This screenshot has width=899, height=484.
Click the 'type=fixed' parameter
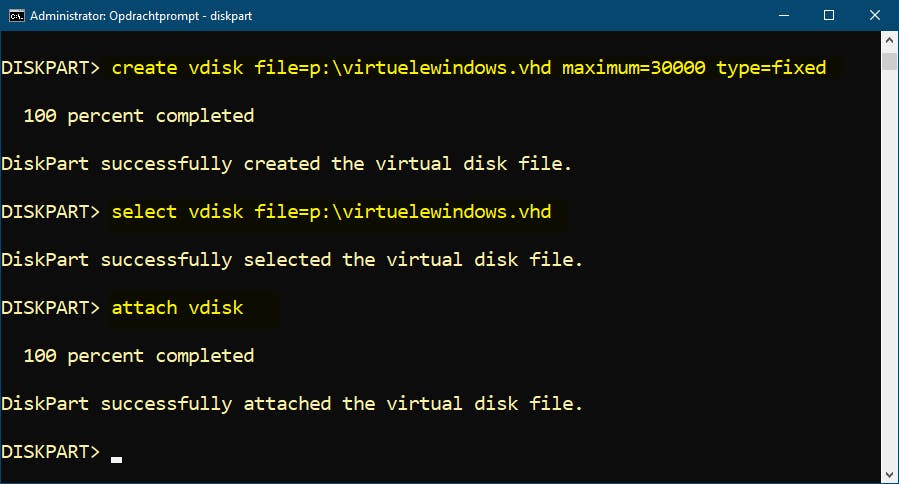coord(771,68)
